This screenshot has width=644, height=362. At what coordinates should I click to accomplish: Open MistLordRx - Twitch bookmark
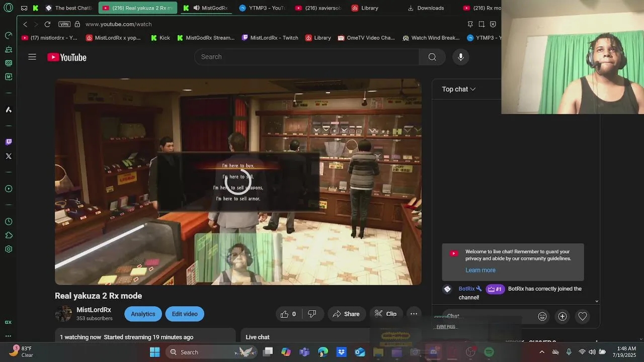click(x=270, y=38)
